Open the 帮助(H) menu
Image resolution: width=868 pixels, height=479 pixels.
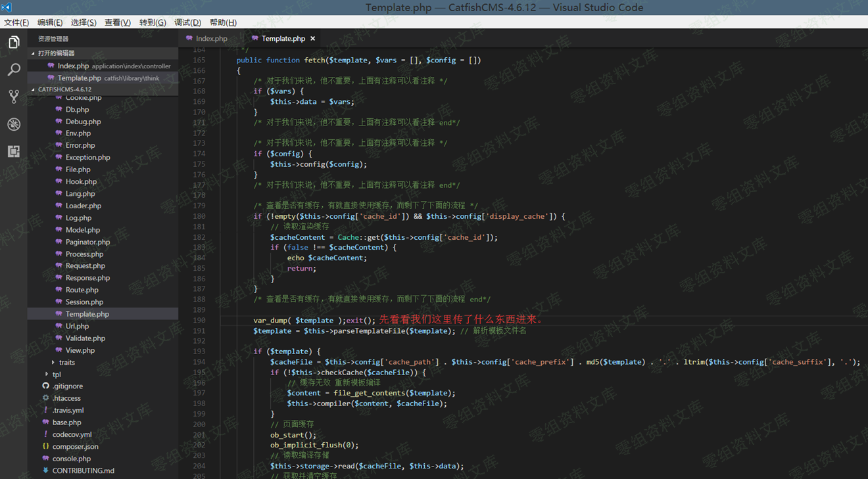point(223,22)
